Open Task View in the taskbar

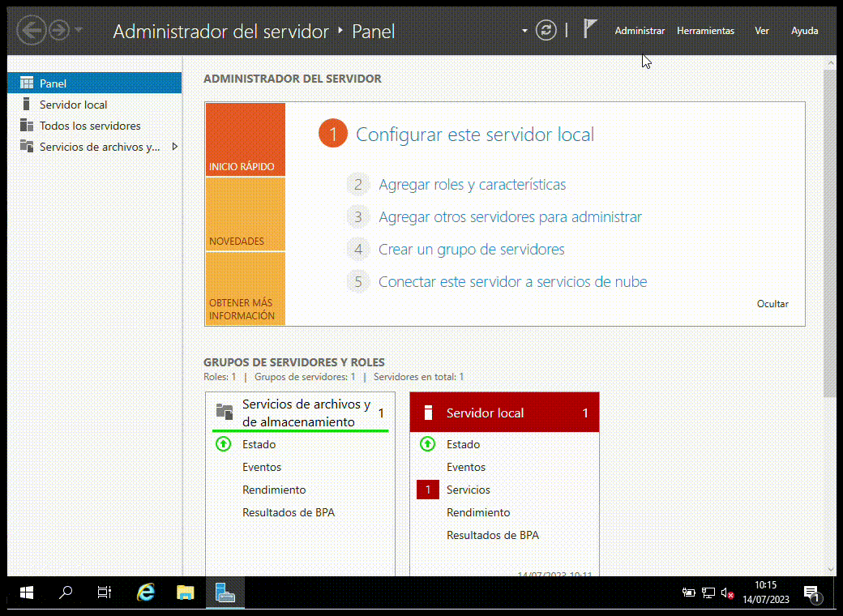click(105, 592)
